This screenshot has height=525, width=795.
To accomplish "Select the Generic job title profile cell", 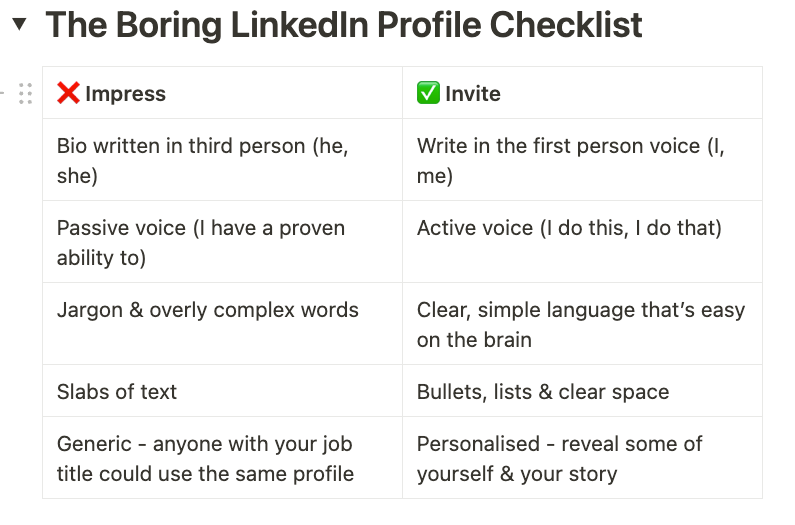I will tap(205, 458).
